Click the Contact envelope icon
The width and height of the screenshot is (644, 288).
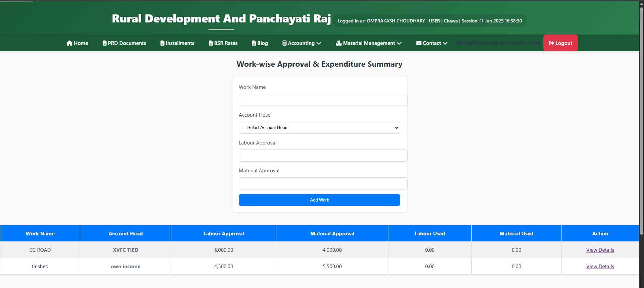click(419, 43)
